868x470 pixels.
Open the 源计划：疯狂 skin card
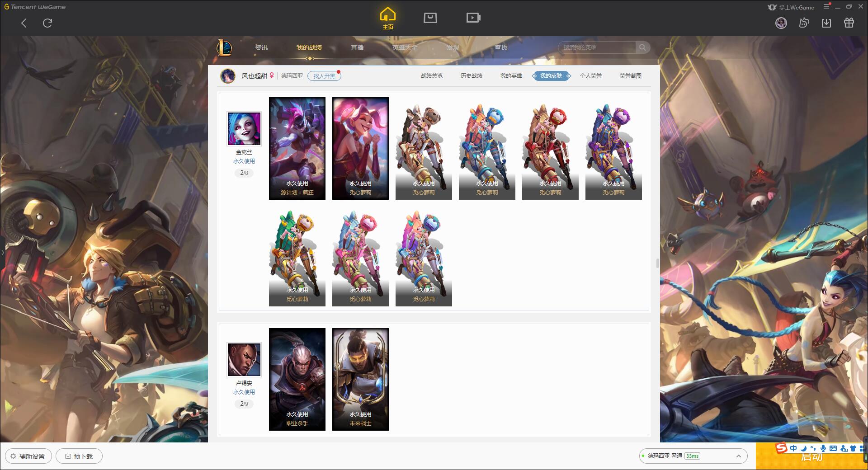297,148
